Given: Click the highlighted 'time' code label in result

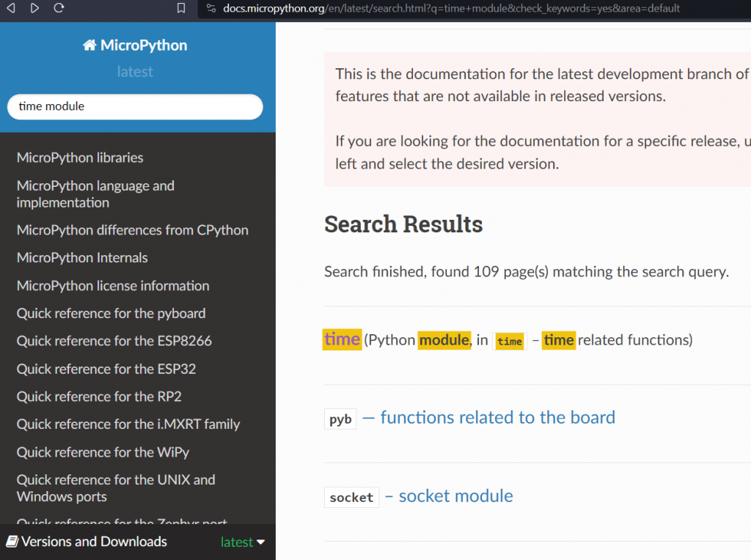Looking at the screenshot, I should pyautogui.click(x=510, y=342).
